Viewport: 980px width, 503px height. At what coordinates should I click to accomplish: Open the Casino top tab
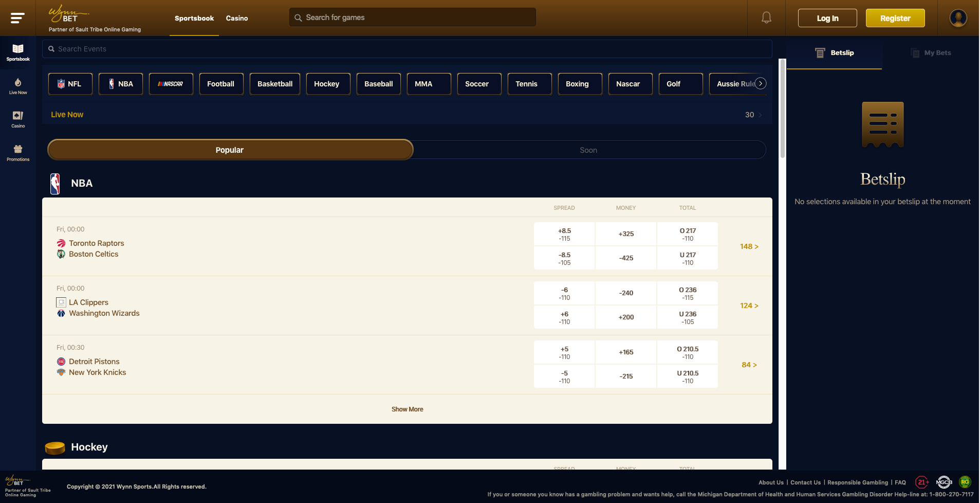tap(237, 18)
